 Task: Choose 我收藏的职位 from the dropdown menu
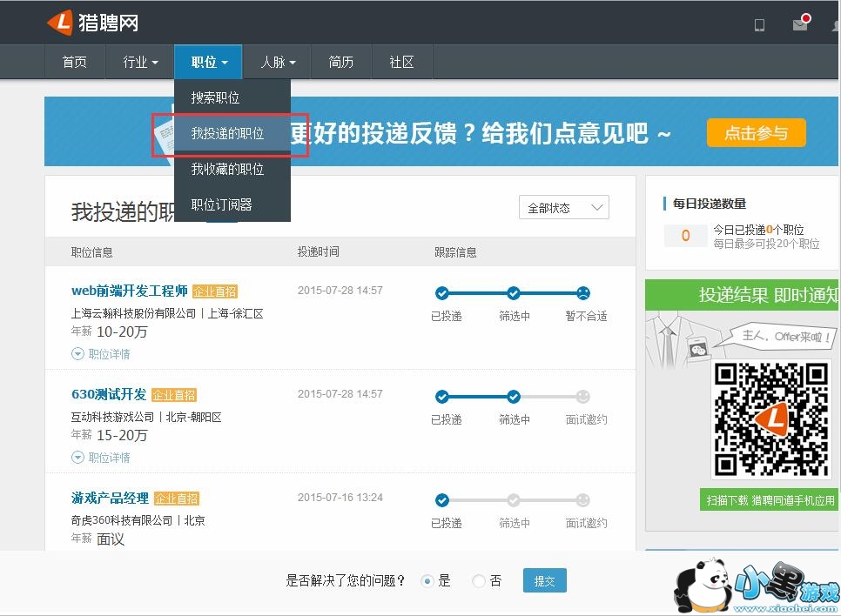[232, 169]
